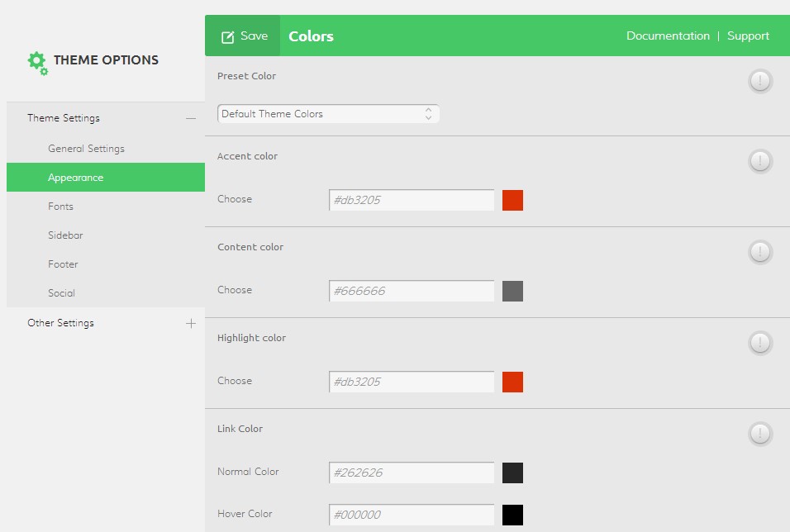Select Sidebar in the left menu
The image size is (790, 532).
[x=65, y=235]
